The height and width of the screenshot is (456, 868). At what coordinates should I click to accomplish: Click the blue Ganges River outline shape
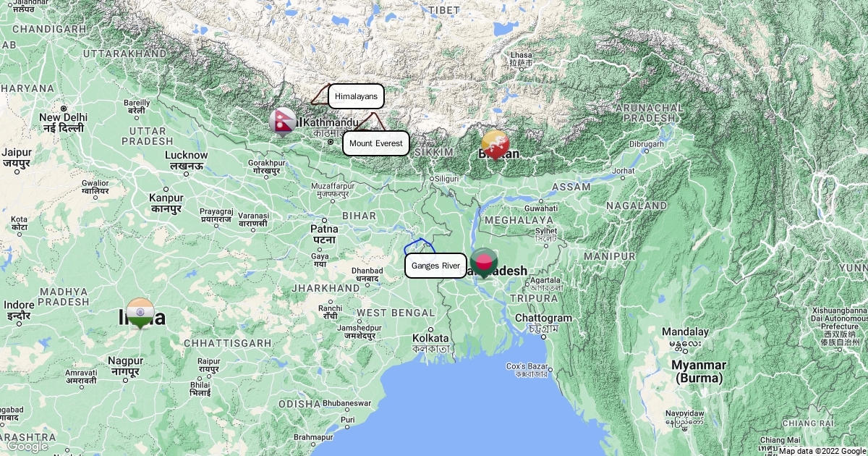[419, 246]
